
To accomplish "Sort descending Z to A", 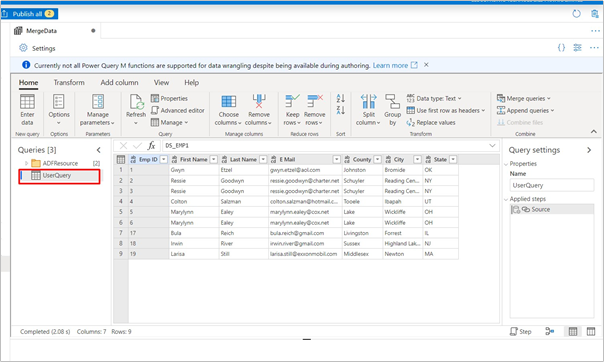I will (341, 111).
